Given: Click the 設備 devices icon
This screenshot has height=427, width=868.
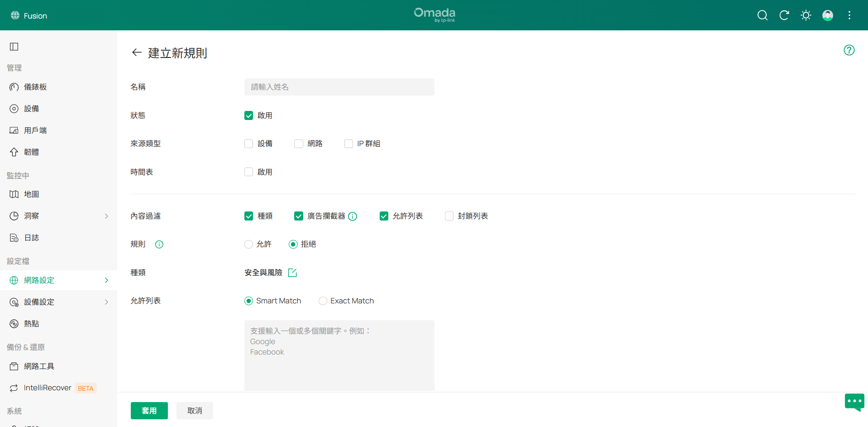Looking at the screenshot, I should point(14,109).
